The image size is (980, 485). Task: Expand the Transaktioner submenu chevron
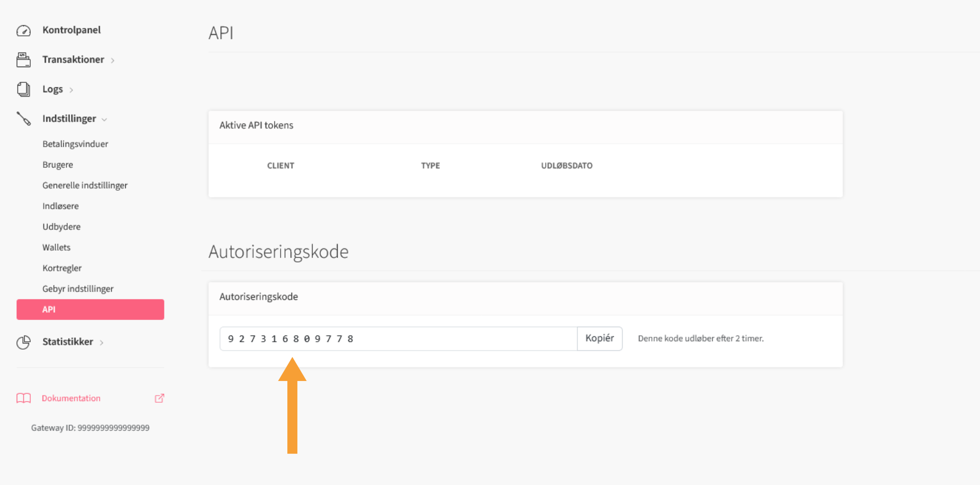113,60
